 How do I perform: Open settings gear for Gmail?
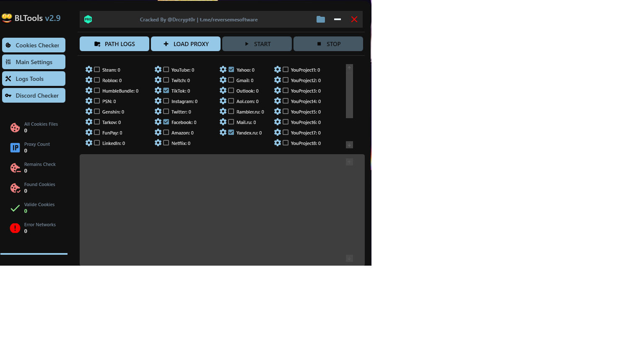[x=223, y=80]
